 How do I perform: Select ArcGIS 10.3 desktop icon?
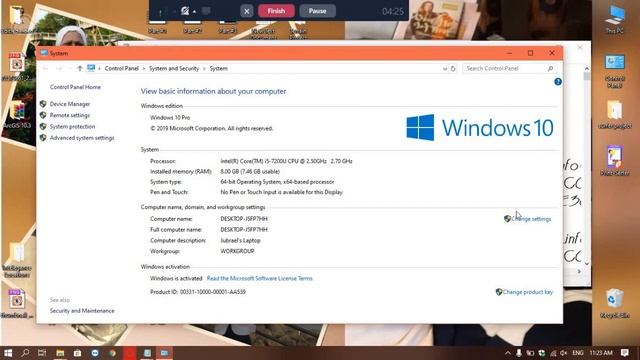(x=17, y=115)
